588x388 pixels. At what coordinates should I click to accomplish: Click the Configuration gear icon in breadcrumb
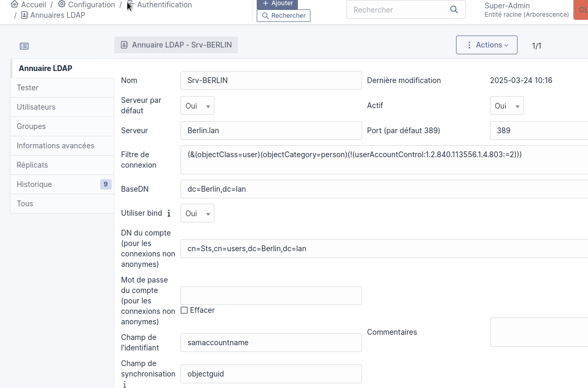[x=62, y=5]
